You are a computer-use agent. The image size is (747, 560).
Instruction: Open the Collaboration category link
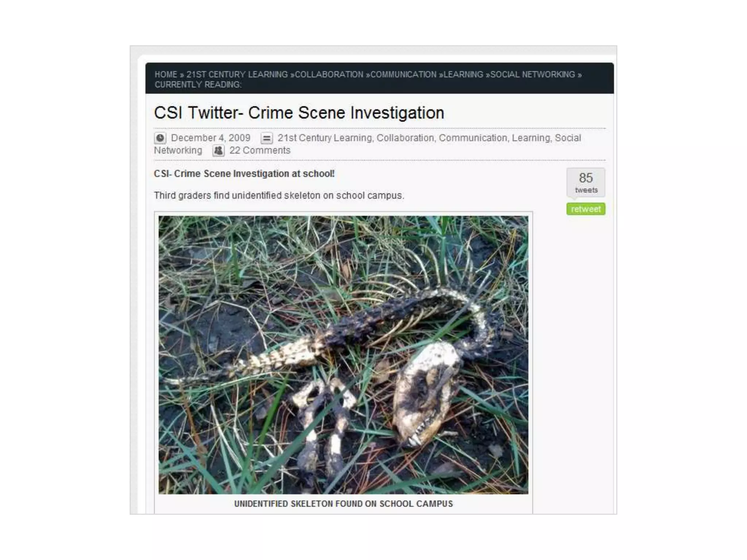tap(405, 138)
